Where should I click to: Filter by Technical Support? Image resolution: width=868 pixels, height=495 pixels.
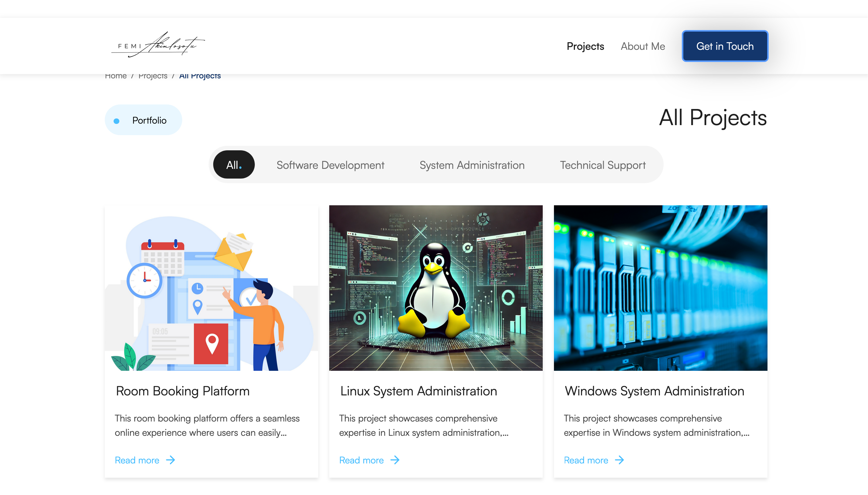pos(603,165)
